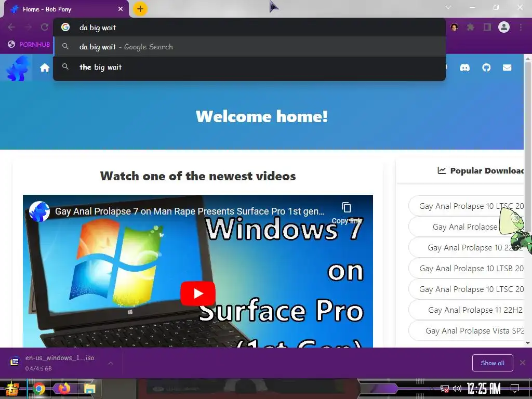This screenshot has width=532, height=399.
Task: Click the Chrome forward arrow button
Action: tap(28, 27)
